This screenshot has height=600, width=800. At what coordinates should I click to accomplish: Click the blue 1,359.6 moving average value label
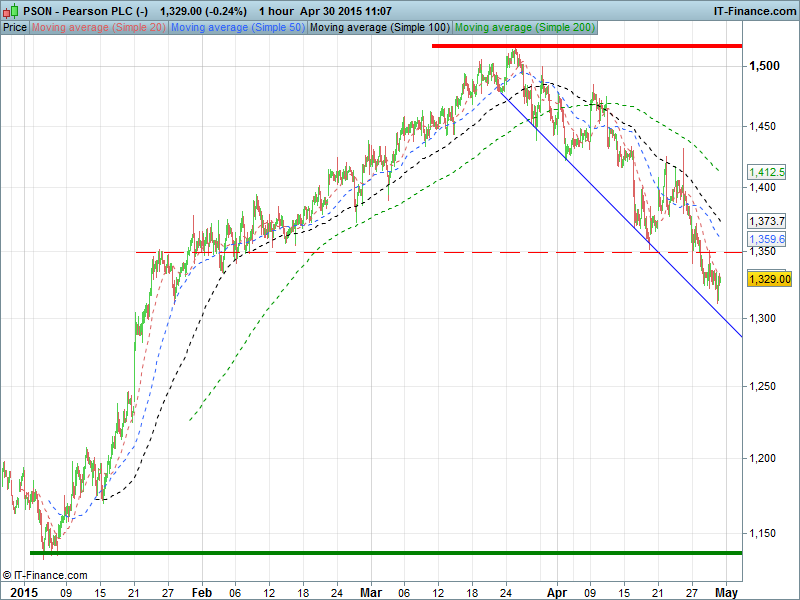tap(767, 240)
